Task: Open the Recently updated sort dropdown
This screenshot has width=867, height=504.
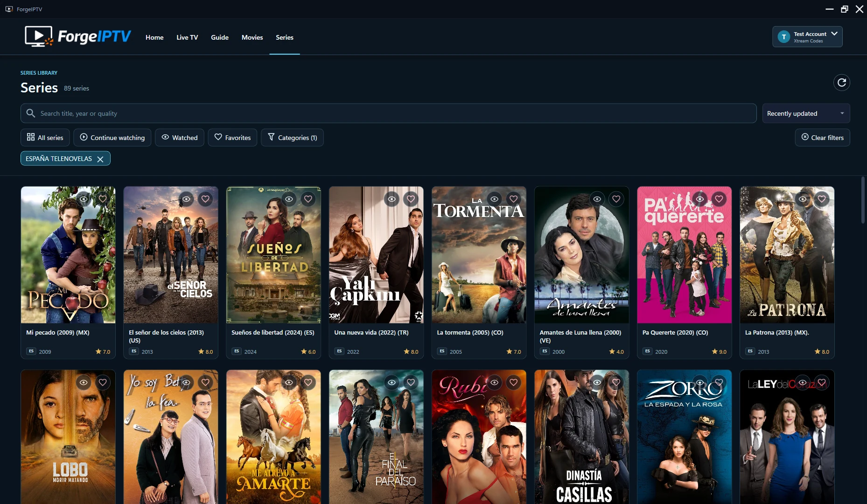Action: coord(806,113)
